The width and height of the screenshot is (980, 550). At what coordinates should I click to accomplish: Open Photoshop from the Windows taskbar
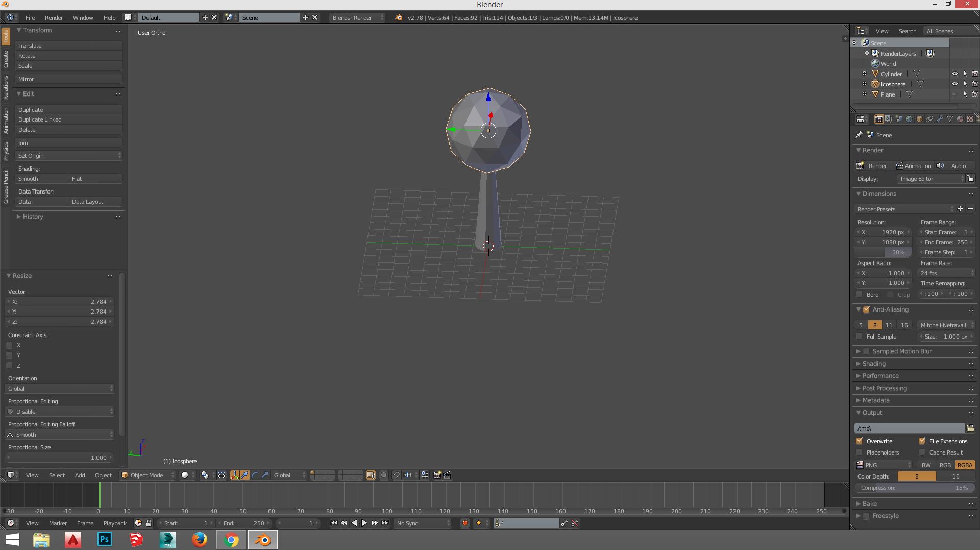coord(105,540)
